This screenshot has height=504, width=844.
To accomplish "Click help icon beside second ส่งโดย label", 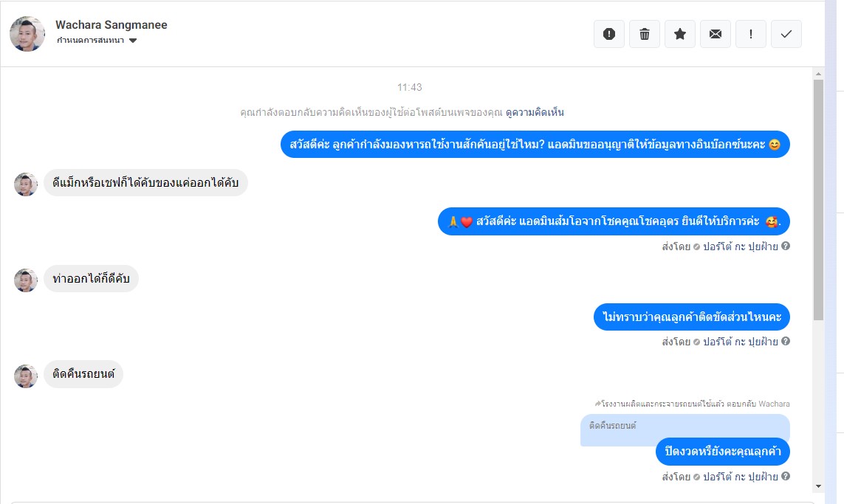I will coord(786,341).
